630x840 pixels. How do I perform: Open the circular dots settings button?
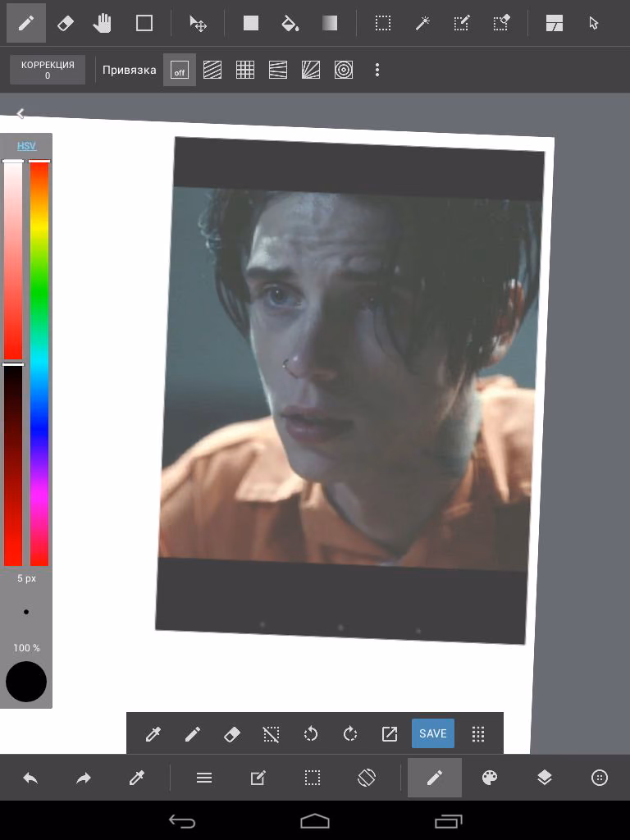click(x=599, y=778)
